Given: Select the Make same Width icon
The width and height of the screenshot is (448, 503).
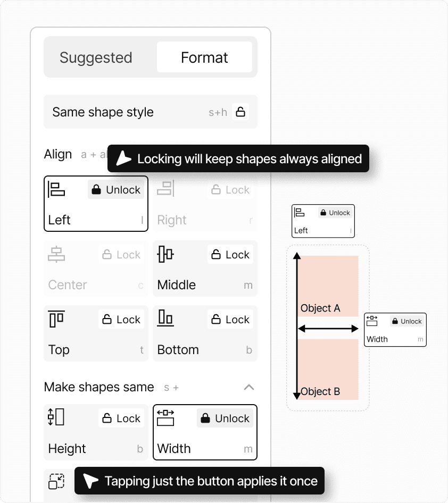Looking at the screenshot, I should point(165,418).
